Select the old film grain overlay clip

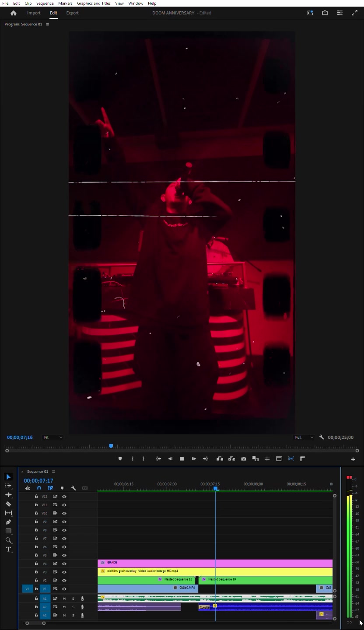point(215,572)
